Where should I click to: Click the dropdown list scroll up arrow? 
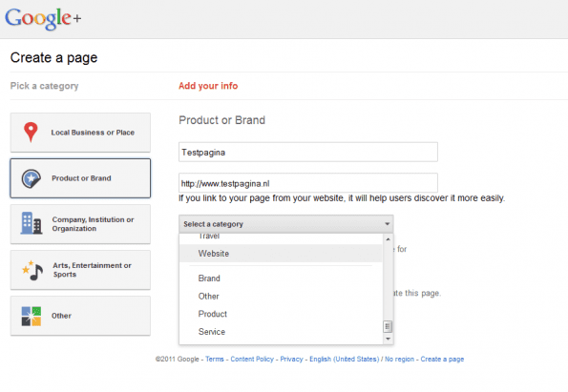coord(388,239)
